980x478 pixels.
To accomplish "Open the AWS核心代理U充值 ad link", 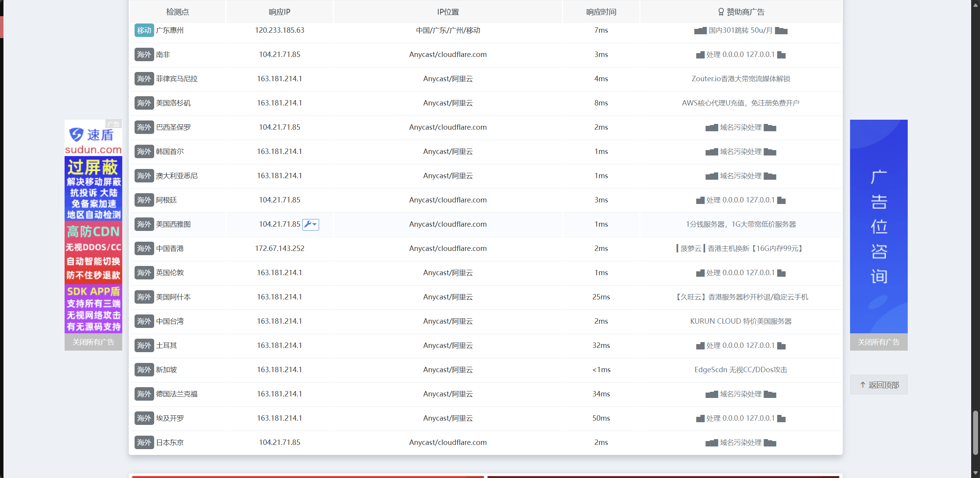I will 740,103.
